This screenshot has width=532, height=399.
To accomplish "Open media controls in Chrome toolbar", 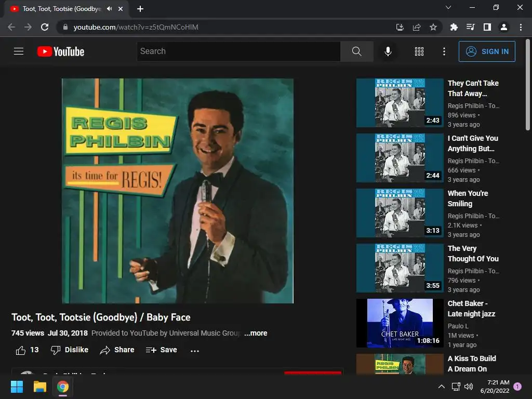I will point(470,27).
